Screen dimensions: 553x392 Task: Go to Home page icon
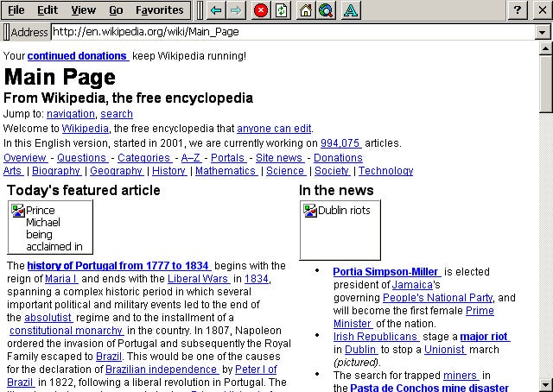pos(306,10)
